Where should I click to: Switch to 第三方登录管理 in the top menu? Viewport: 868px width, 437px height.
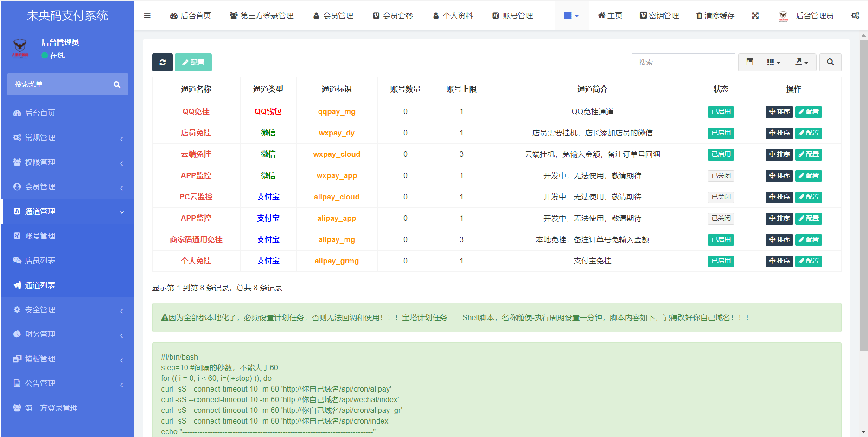[262, 15]
